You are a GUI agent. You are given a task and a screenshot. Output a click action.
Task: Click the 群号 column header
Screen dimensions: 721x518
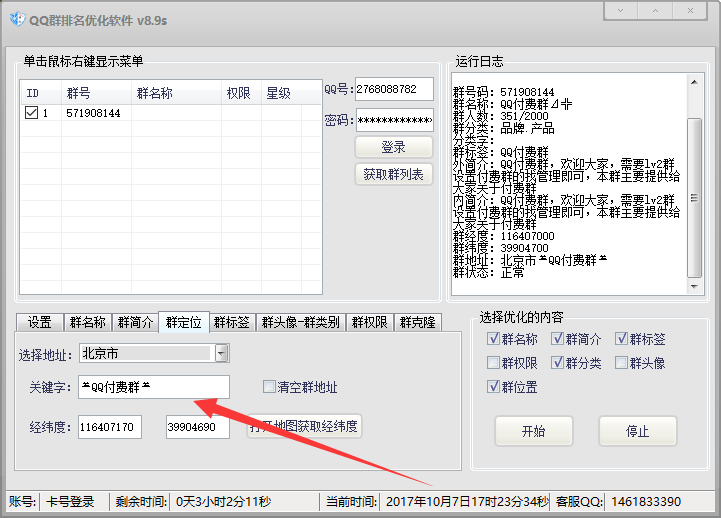[x=96, y=93]
